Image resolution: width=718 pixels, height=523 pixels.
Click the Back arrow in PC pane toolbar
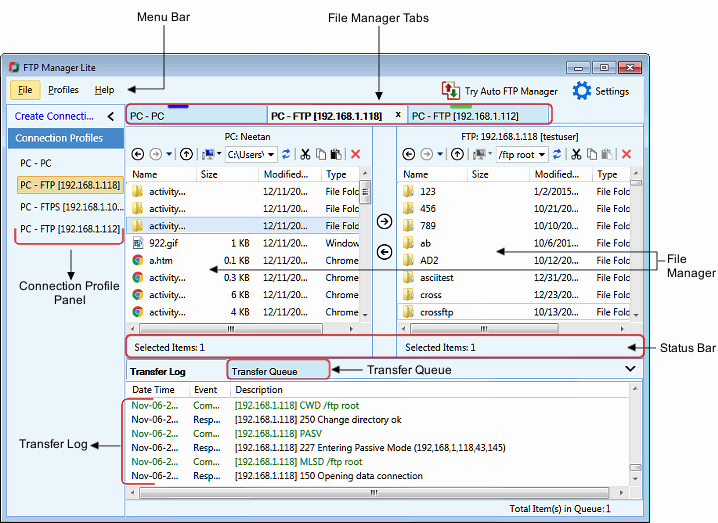138,155
